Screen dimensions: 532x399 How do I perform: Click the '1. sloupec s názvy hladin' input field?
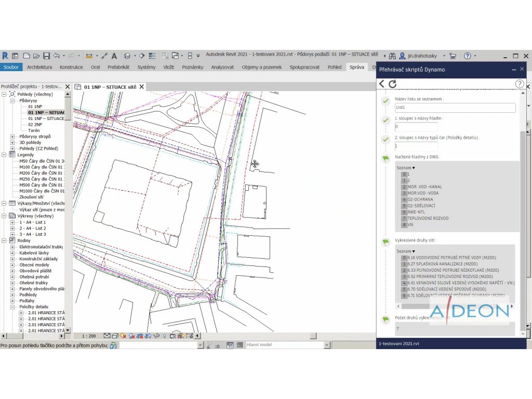[x=416, y=127]
